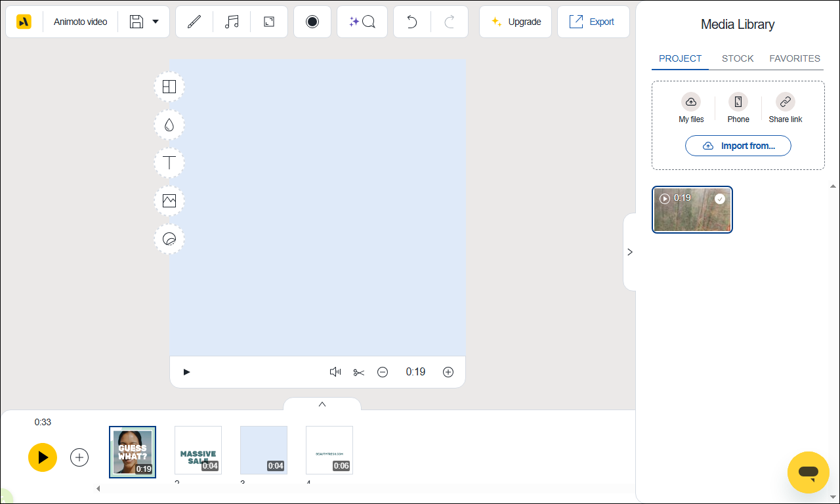Image resolution: width=840 pixels, height=504 pixels.
Task: Collapse the timeline panel upward chevron
Action: (322, 404)
